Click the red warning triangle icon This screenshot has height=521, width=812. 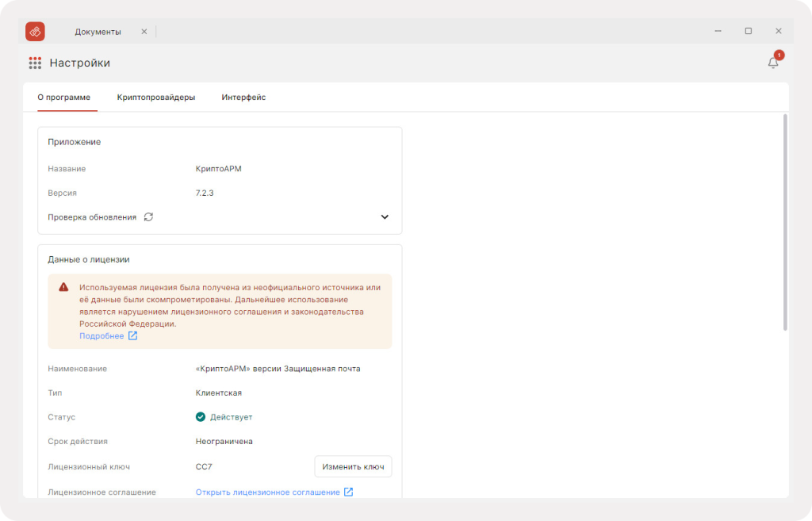(x=63, y=287)
